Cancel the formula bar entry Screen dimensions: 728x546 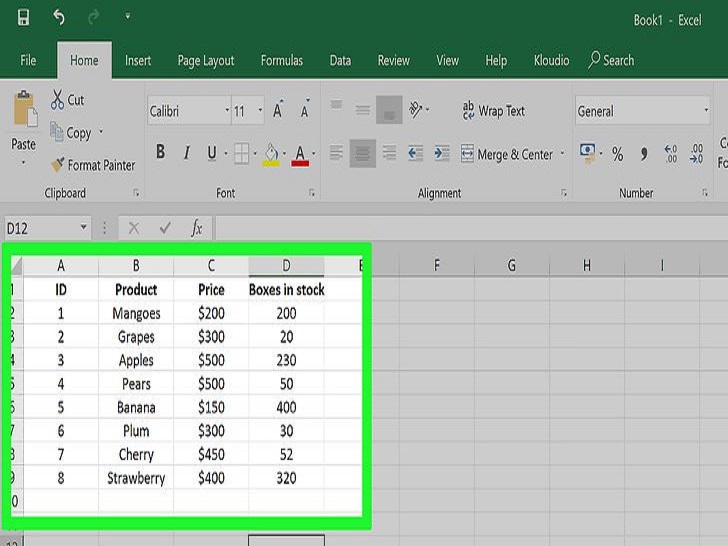(x=134, y=228)
